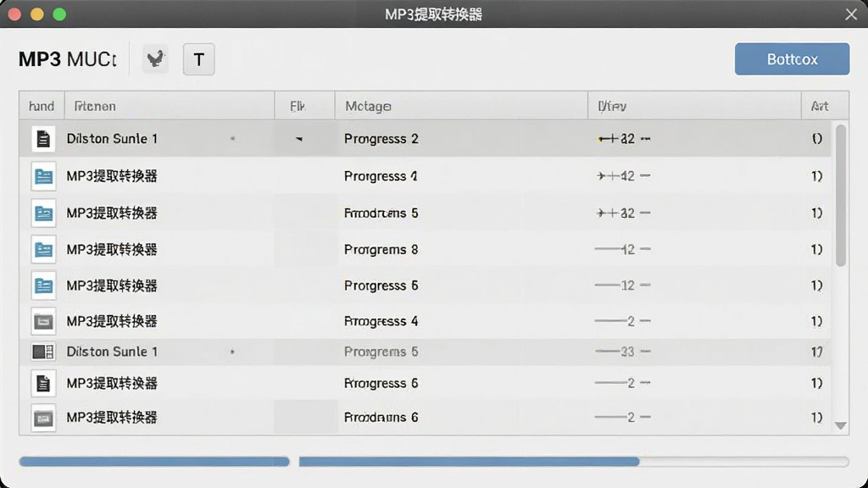Screen dimensions: 868x488
Task: Adjust the slider showing 33 in the Progrems 5 row
Action: click(623, 352)
